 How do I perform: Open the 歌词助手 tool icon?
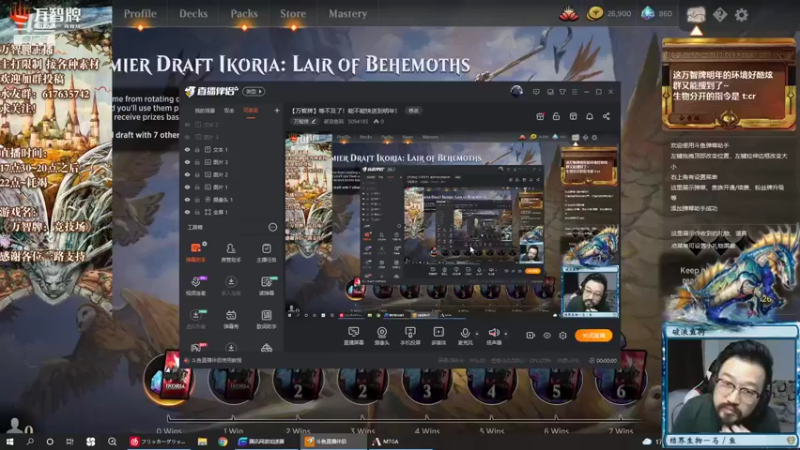tap(266, 319)
